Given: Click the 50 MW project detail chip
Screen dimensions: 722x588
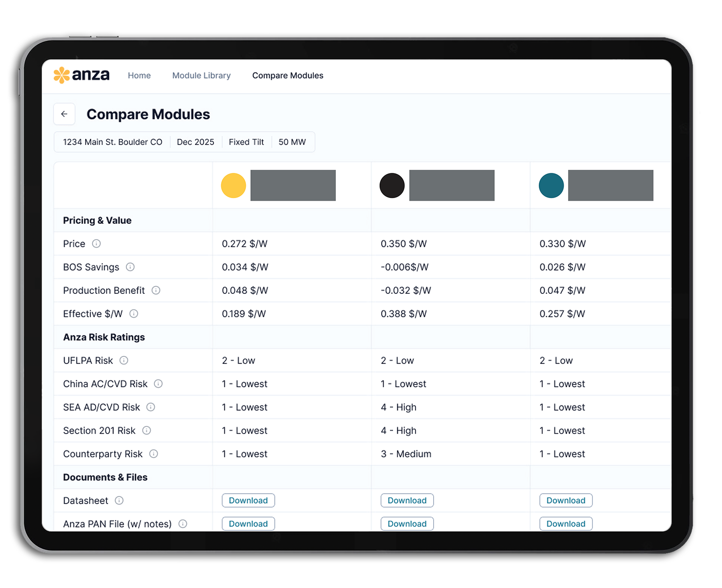Looking at the screenshot, I should (292, 142).
